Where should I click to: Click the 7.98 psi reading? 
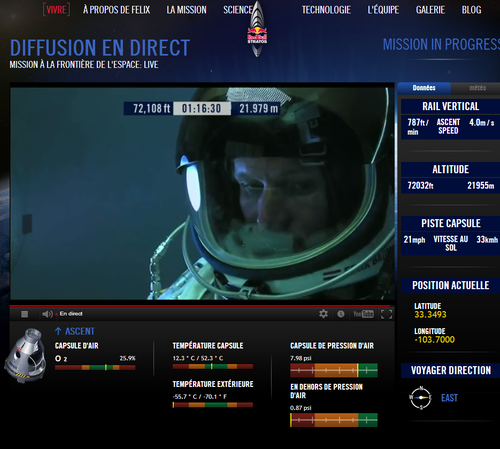[301, 358]
